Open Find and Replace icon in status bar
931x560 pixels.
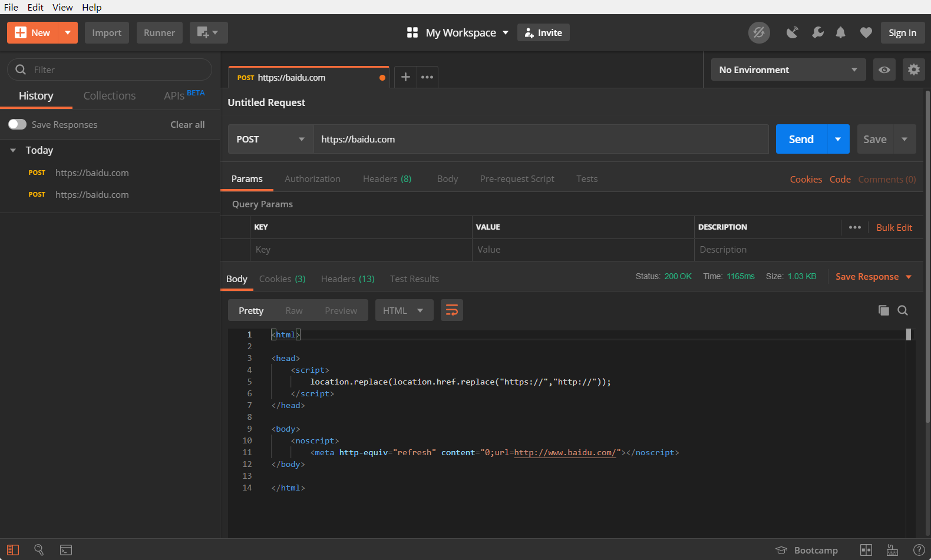[x=39, y=550]
